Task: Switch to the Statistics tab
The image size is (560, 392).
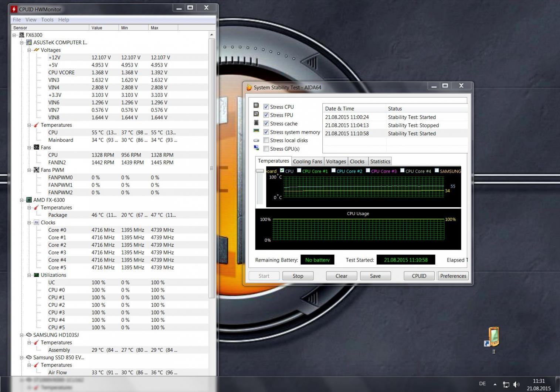Action: pyautogui.click(x=380, y=161)
